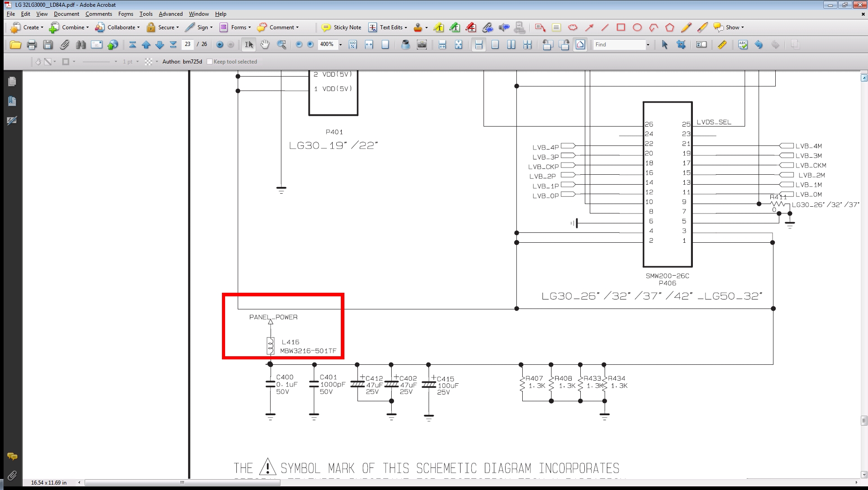Select the Cloud annotation tool

point(572,27)
